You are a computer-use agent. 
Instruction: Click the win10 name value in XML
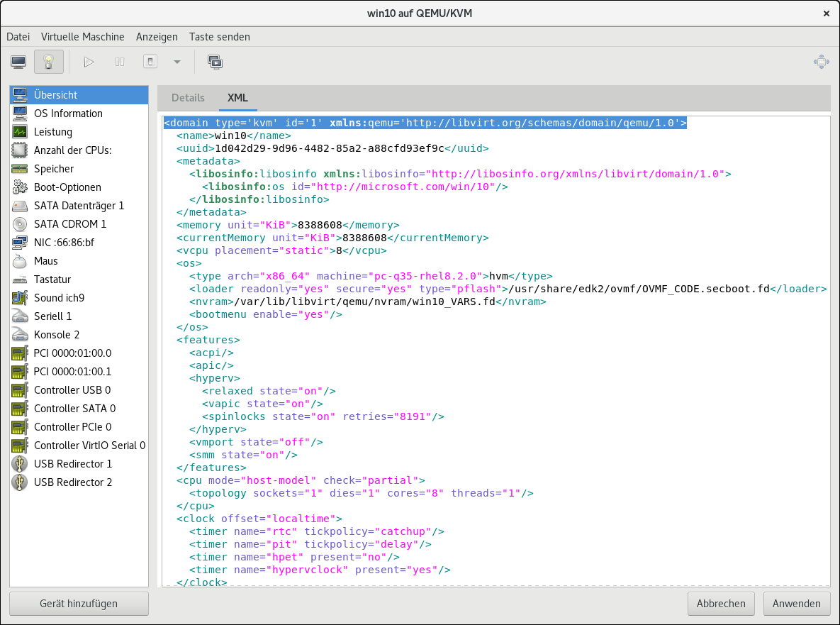230,135
